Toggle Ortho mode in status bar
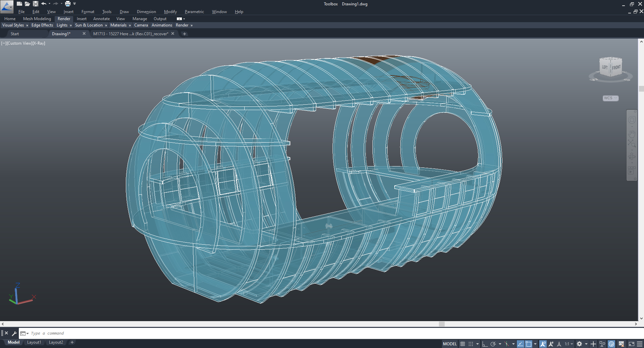This screenshot has height=348, width=644. (485, 344)
